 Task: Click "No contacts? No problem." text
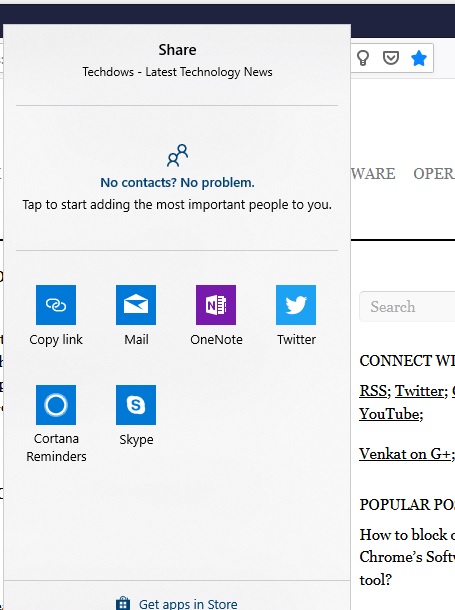pyautogui.click(x=177, y=182)
